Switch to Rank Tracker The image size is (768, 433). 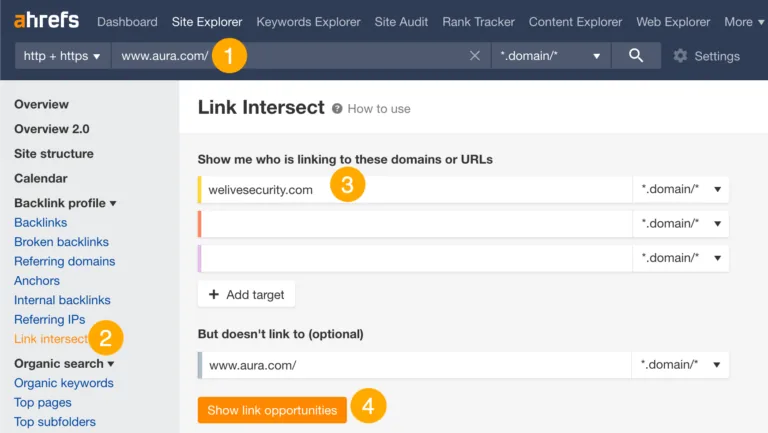click(479, 22)
